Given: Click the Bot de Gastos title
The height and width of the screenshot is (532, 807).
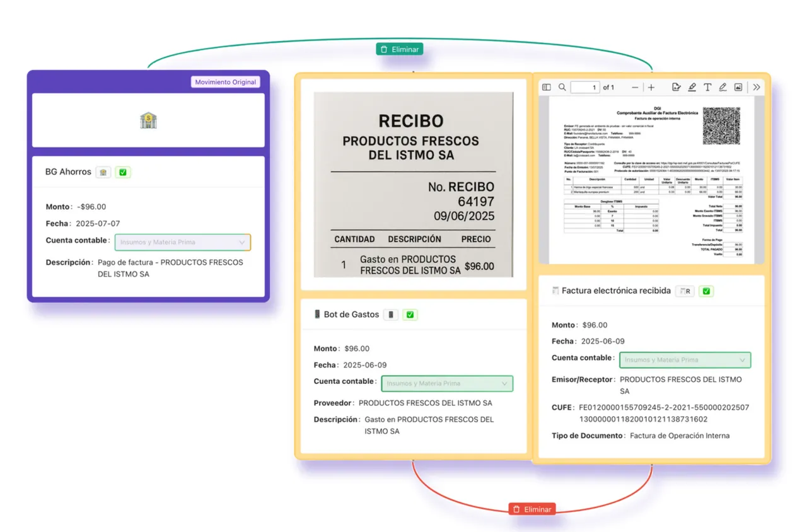Looking at the screenshot, I should pos(351,315).
